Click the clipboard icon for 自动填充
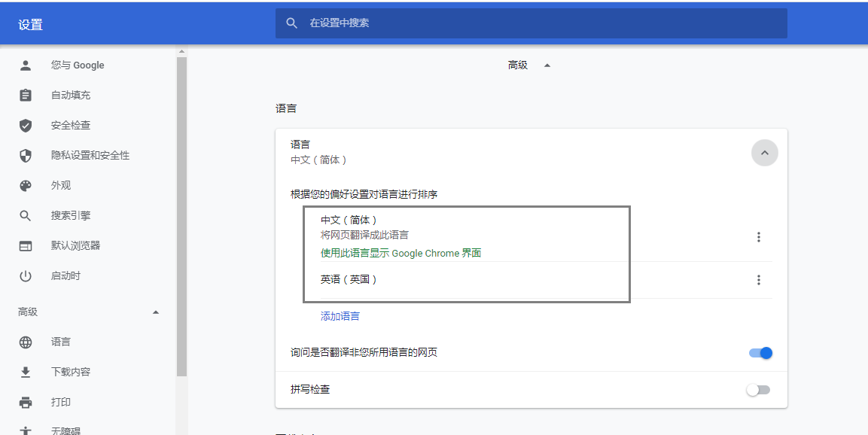 [26, 95]
